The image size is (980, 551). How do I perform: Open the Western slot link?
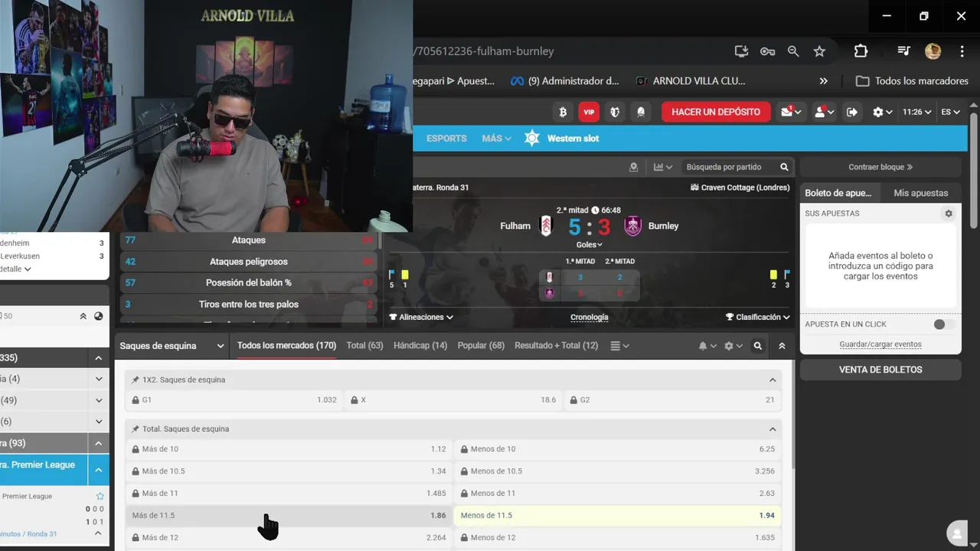click(562, 139)
